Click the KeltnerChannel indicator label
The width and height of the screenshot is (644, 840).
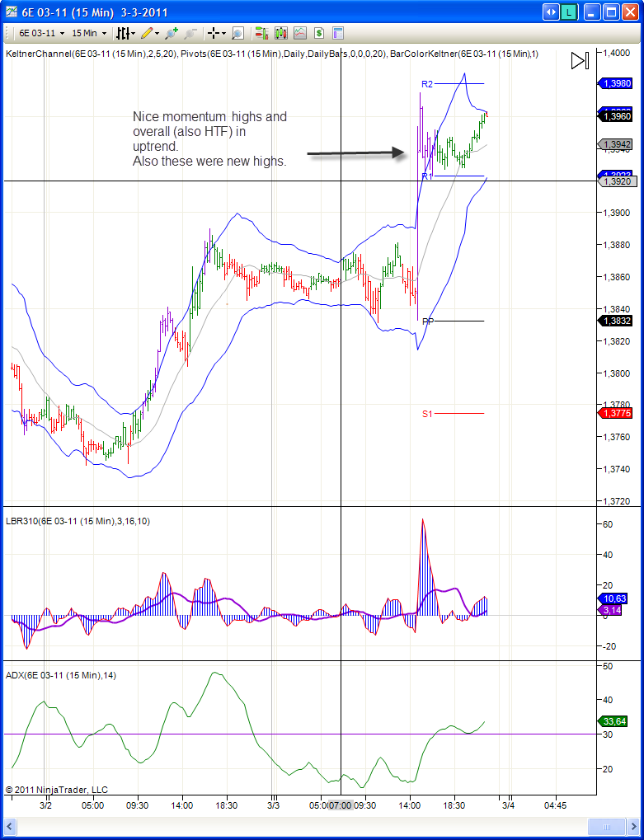(91, 54)
